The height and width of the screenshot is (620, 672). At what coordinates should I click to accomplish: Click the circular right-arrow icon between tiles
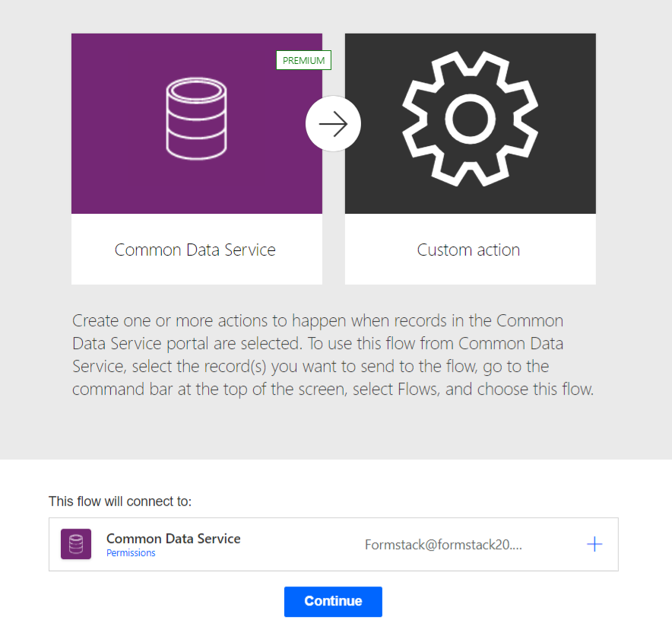(x=333, y=124)
